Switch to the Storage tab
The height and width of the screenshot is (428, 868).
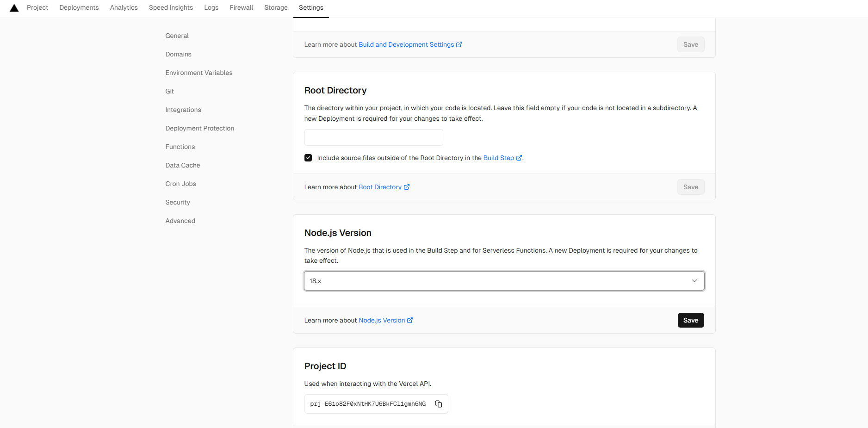click(276, 7)
